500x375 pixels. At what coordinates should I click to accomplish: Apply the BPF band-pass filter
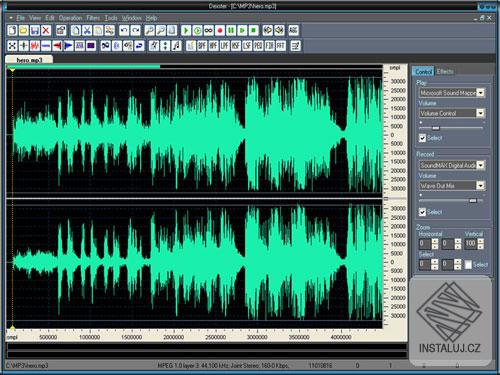(x=202, y=45)
